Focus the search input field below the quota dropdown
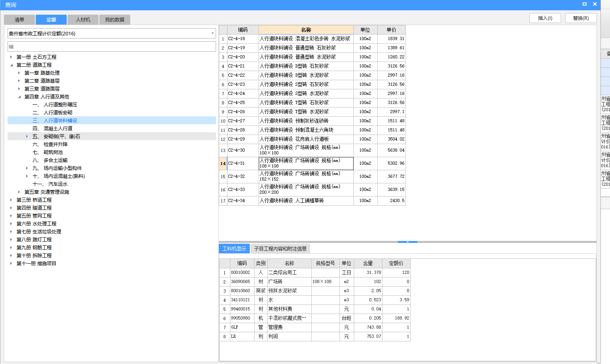Screen dimensions: 610x364 pos(112,46)
